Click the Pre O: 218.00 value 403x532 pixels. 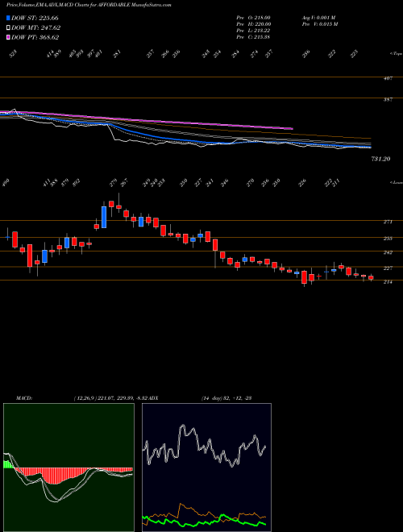[x=253, y=18]
